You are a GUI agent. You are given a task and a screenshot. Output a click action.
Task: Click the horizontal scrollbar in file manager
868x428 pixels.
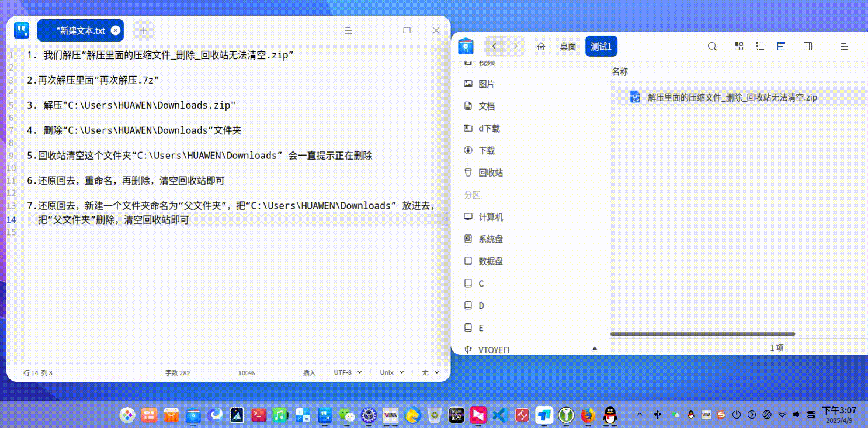(702, 334)
